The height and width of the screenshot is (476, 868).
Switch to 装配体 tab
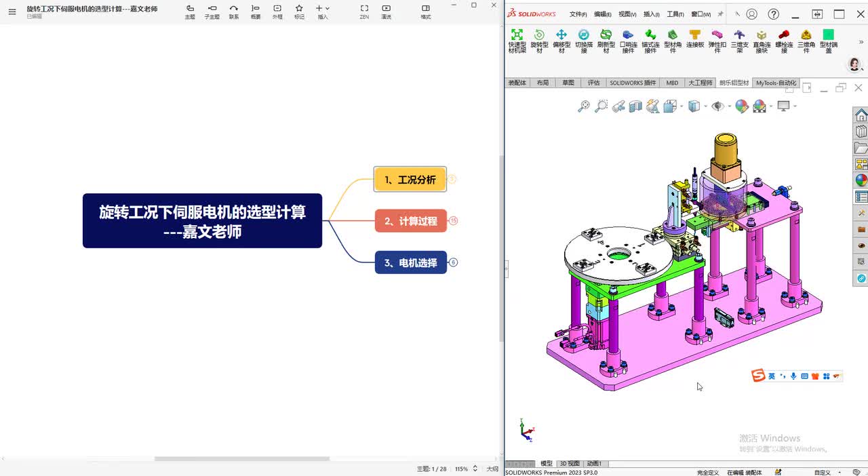click(517, 83)
